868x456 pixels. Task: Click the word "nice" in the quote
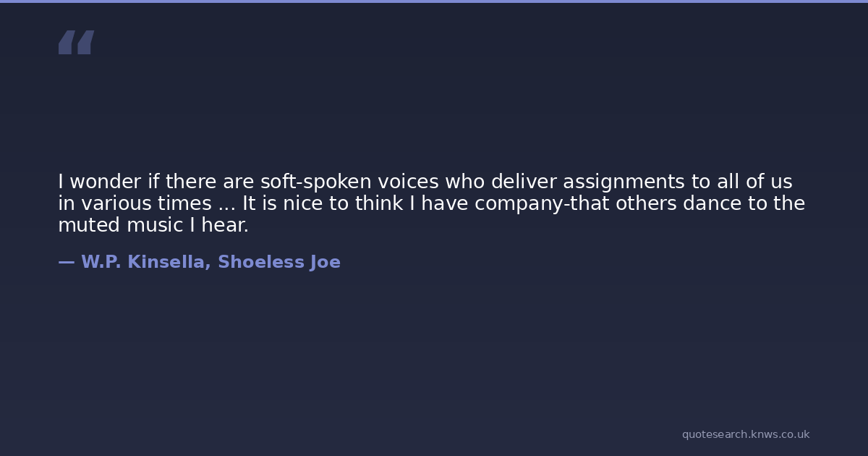[302, 204]
